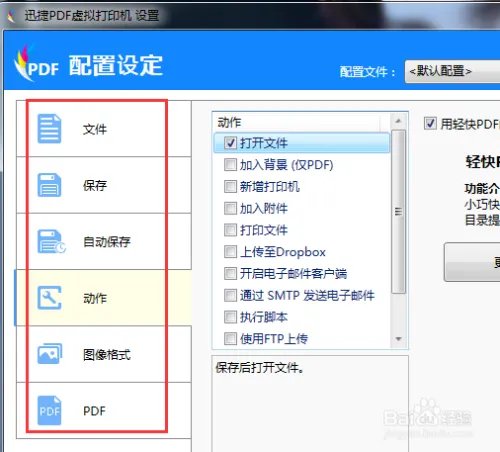Viewport: 500px width, 452px height.
Task: Check the 使用FTP上传 option
Action: 230,339
